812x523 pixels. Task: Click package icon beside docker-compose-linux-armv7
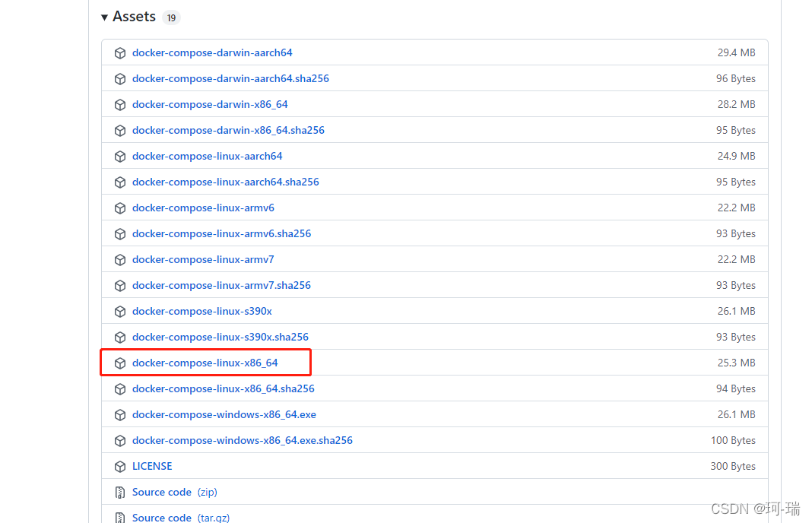(x=120, y=260)
